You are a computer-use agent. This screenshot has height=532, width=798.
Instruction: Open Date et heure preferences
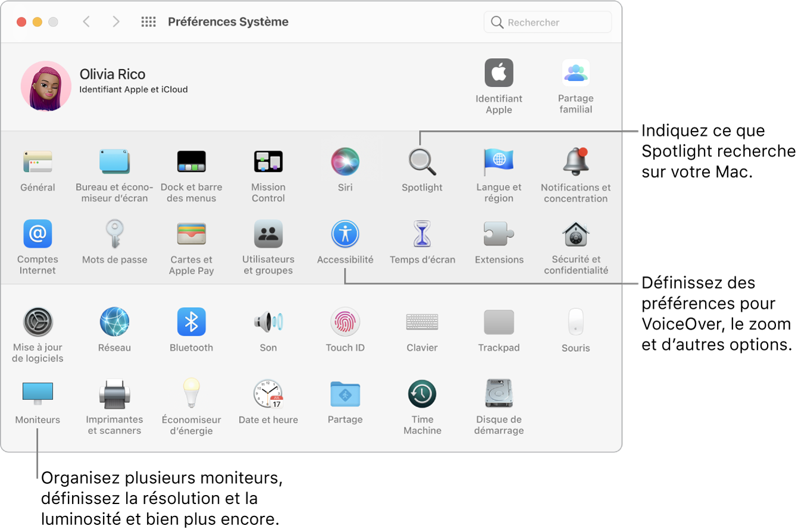pos(268,393)
